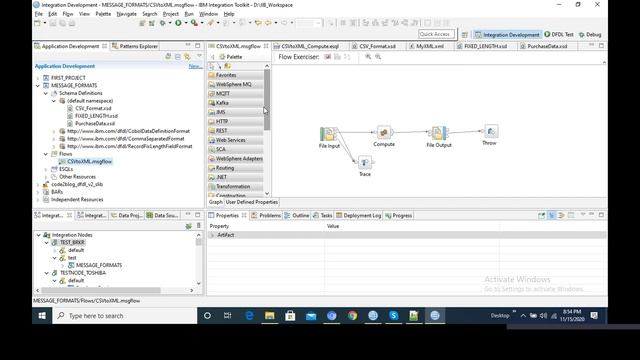Select FIXED_LENGTH.xsd in the tree
Viewport: 640px width, 360px height.
tap(96, 116)
